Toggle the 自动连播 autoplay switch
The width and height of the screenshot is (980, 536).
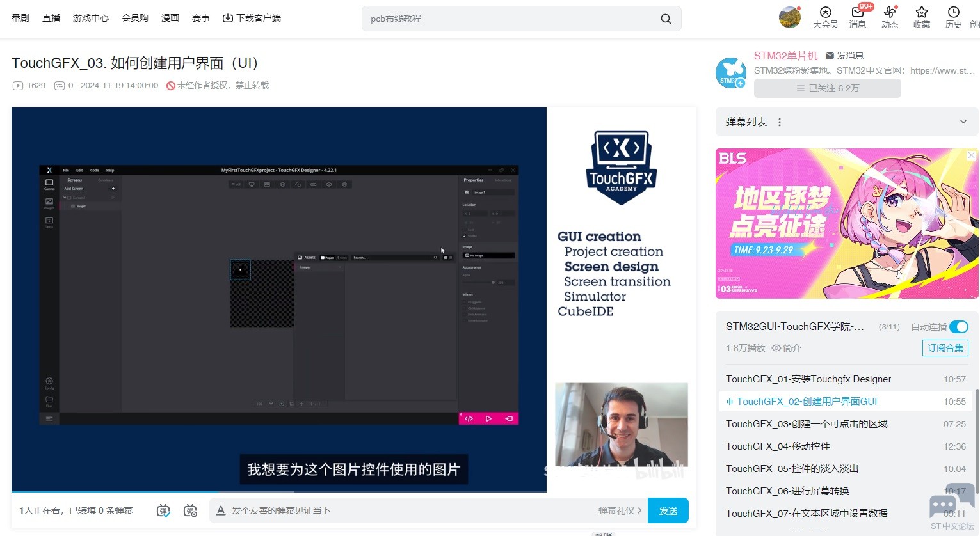tap(958, 327)
